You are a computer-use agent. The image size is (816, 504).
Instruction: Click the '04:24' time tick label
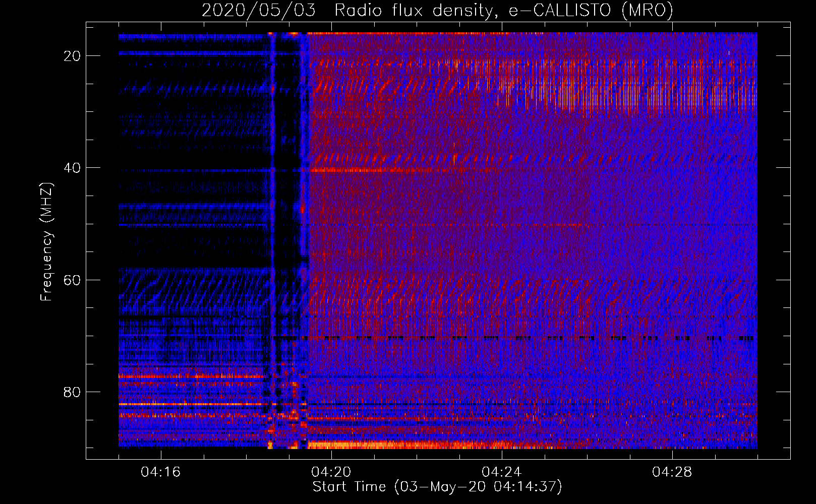click(x=502, y=472)
